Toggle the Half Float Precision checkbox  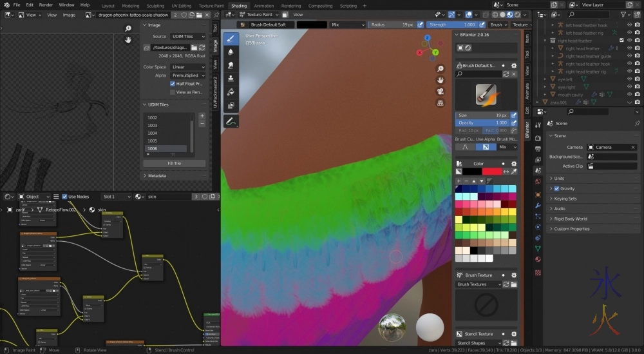click(x=173, y=84)
